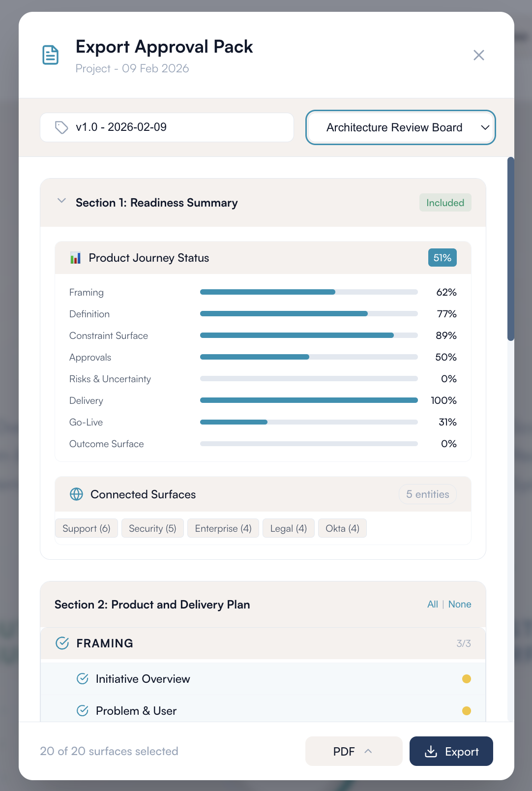Click the Definition progress bar
The image size is (532, 791).
(309, 314)
